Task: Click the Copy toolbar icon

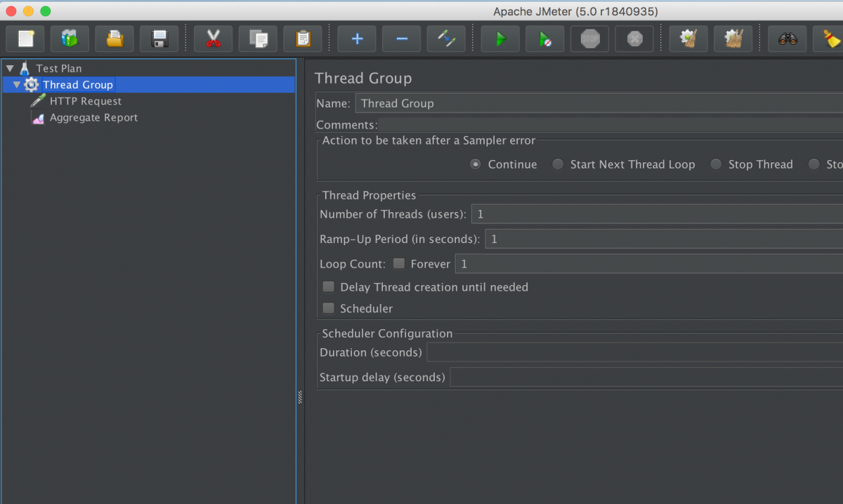Action: click(258, 39)
